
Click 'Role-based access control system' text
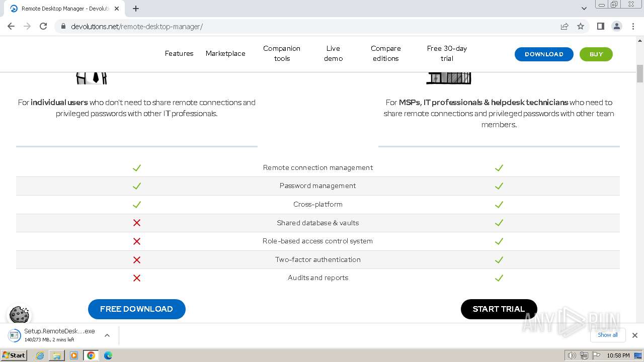coord(318,241)
